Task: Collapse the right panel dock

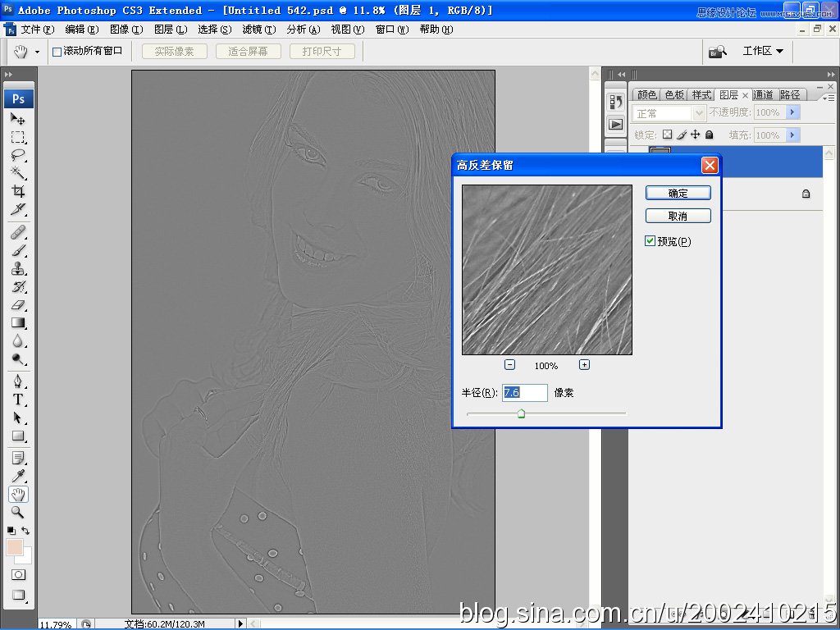Action: (831, 75)
